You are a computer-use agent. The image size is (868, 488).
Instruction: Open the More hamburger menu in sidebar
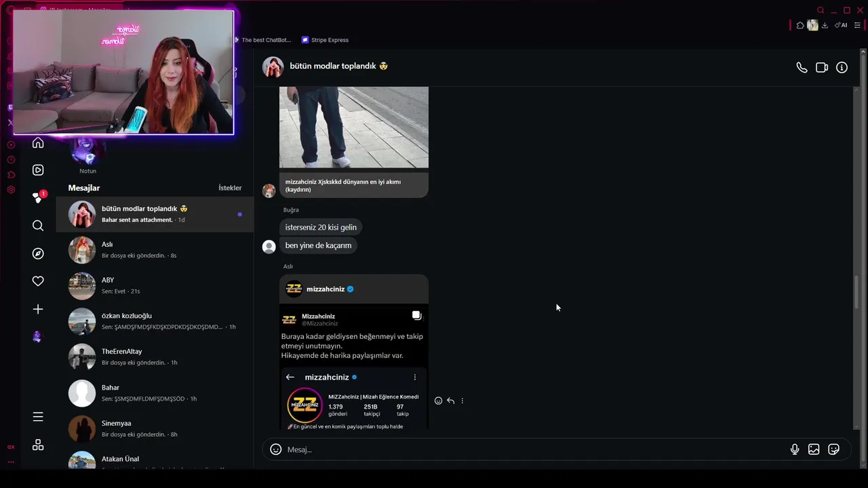pos(38,417)
